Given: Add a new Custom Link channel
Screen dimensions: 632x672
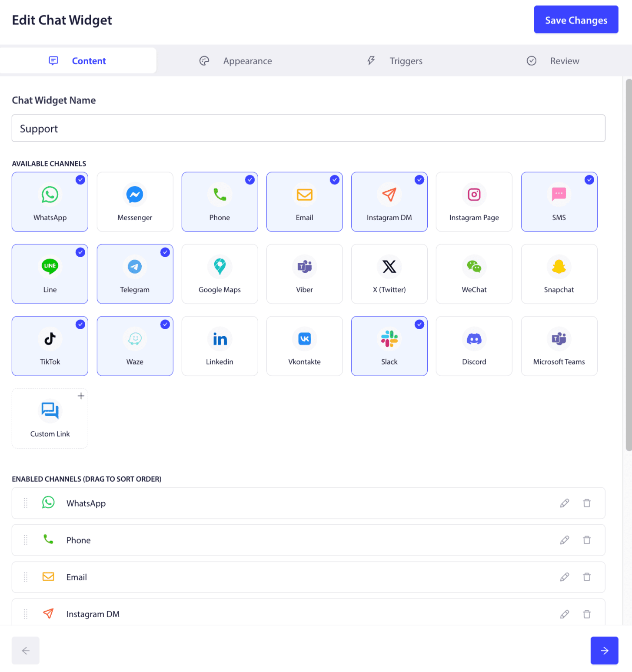Looking at the screenshot, I should tap(50, 418).
